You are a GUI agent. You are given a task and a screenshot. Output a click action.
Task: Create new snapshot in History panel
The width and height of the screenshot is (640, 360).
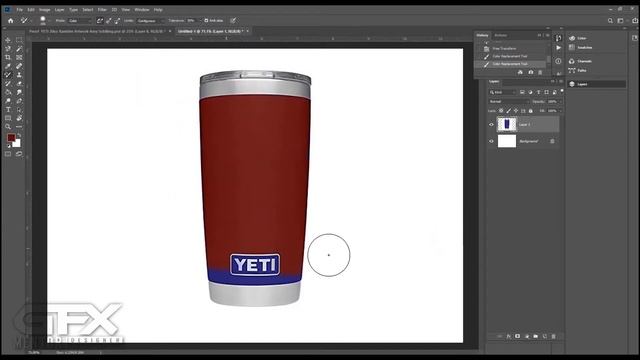(x=530, y=72)
